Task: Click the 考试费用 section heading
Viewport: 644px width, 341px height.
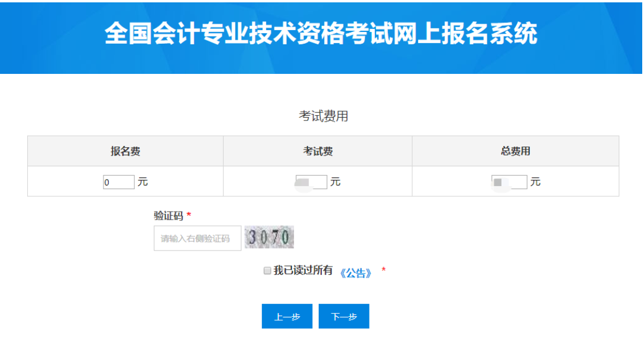Action: [323, 116]
